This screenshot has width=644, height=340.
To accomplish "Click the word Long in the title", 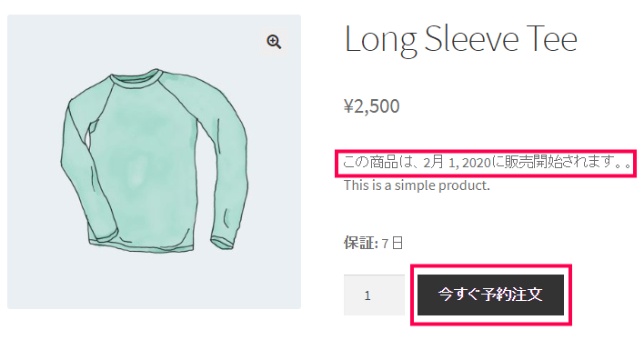I will (381, 41).
